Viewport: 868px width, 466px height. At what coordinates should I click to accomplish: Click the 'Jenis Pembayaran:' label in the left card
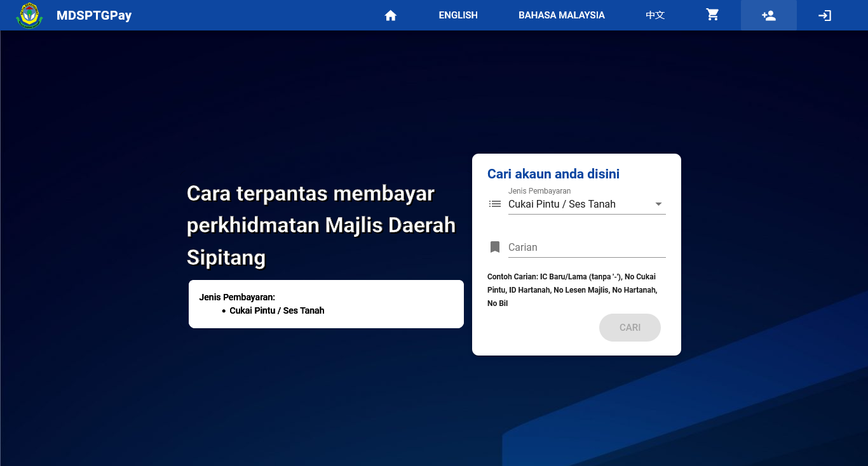click(x=237, y=297)
